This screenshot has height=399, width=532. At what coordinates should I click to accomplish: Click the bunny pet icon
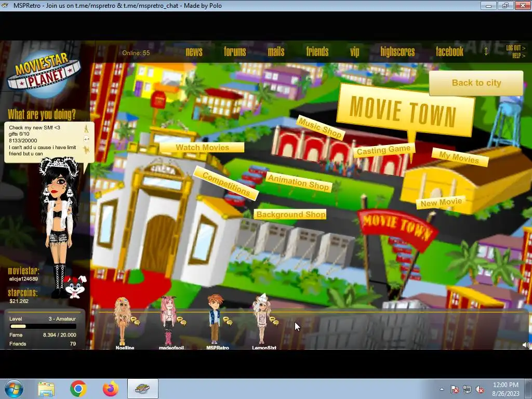point(76,287)
